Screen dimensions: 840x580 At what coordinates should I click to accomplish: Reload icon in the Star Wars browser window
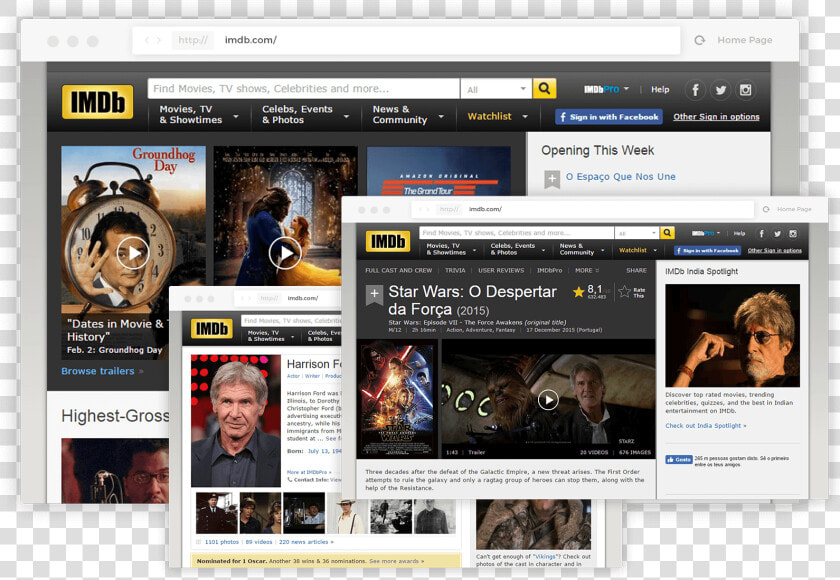(766, 209)
